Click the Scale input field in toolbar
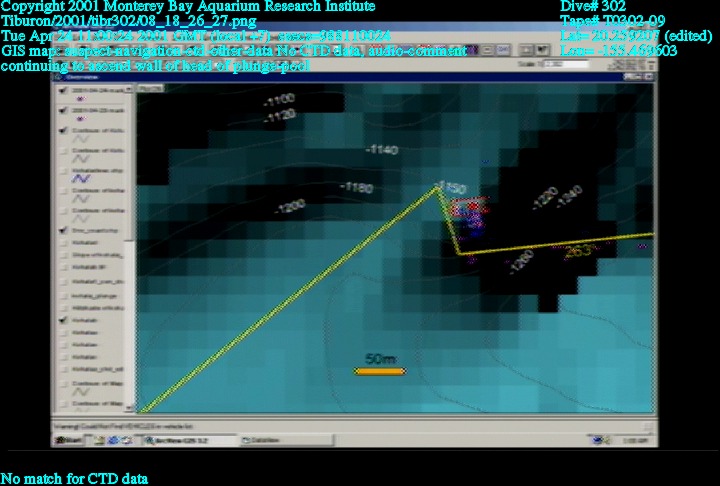This screenshot has height=486, width=720. pyautogui.click(x=566, y=64)
